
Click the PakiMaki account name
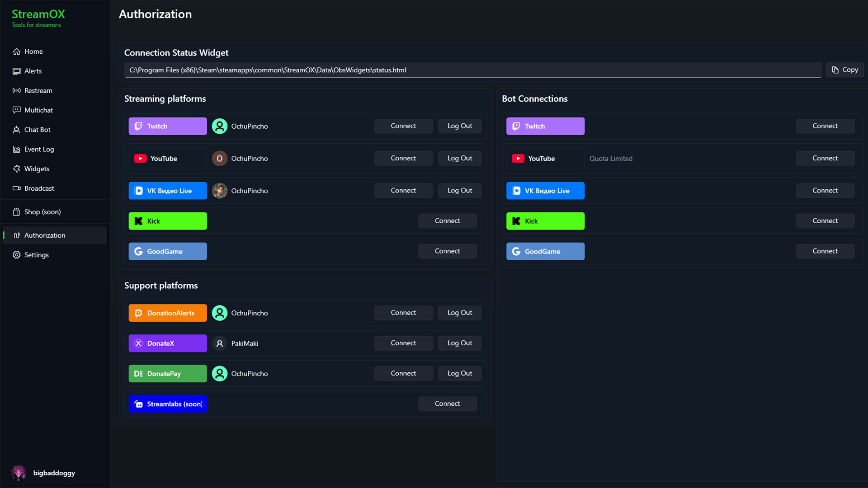(x=245, y=343)
